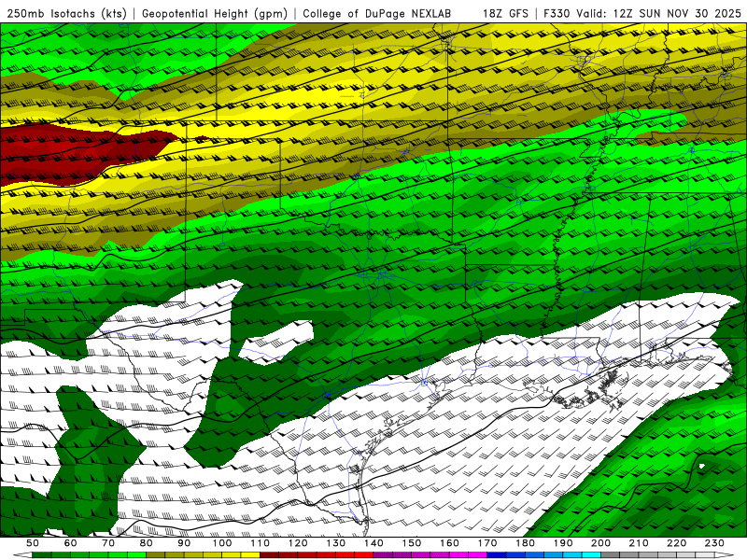Click the '170' label on the color scale
This screenshot has width=747, height=560.
click(487, 543)
